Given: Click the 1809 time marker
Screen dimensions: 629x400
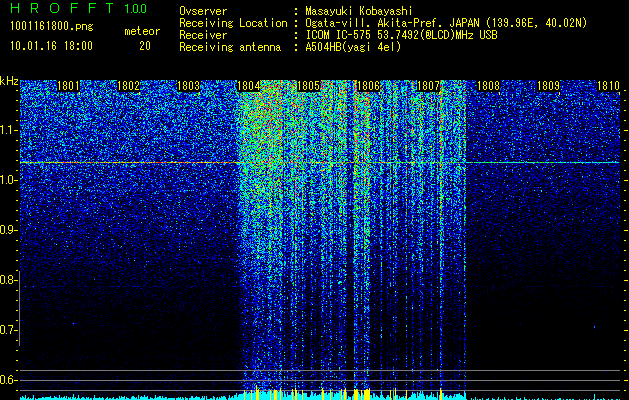Looking at the screenshot, I should (x=548, y=86).
